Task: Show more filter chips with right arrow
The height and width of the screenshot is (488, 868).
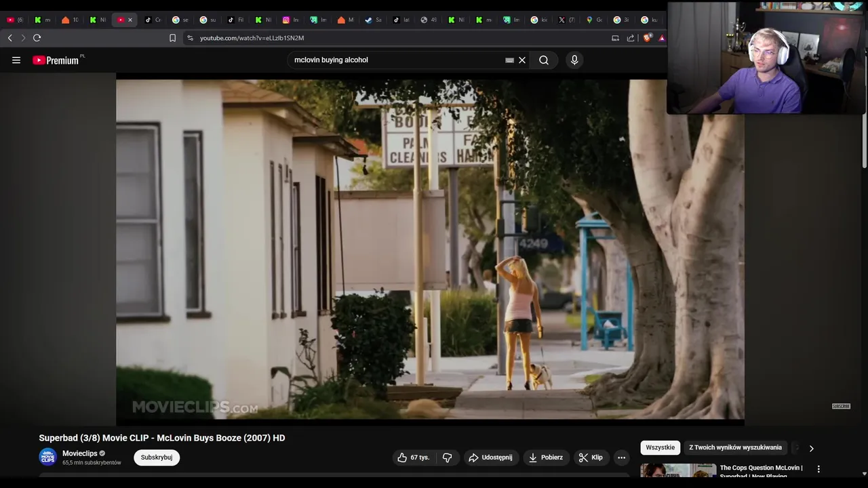Action: click(x=811, y=448)
